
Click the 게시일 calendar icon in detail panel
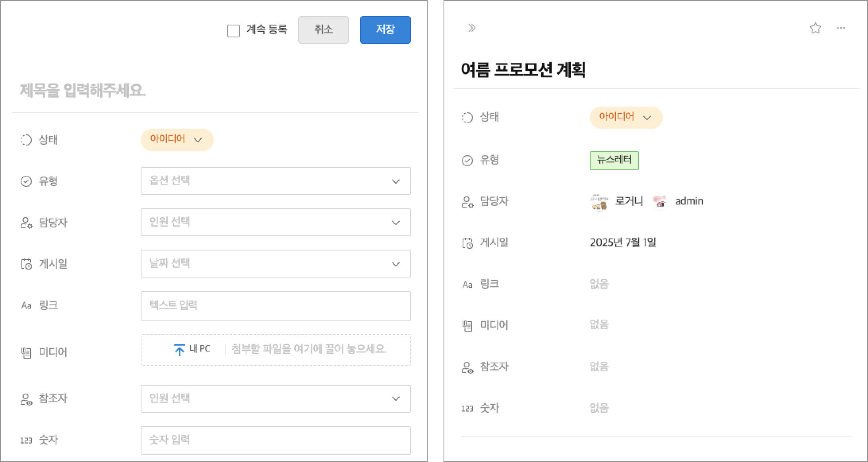tap(467, 243)
